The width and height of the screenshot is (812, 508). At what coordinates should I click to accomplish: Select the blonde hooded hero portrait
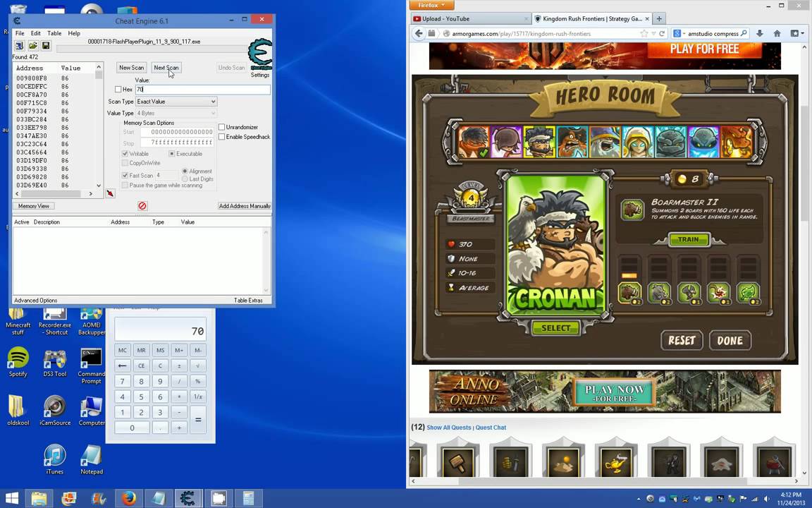pyautogui.click(x=637, y=142)
